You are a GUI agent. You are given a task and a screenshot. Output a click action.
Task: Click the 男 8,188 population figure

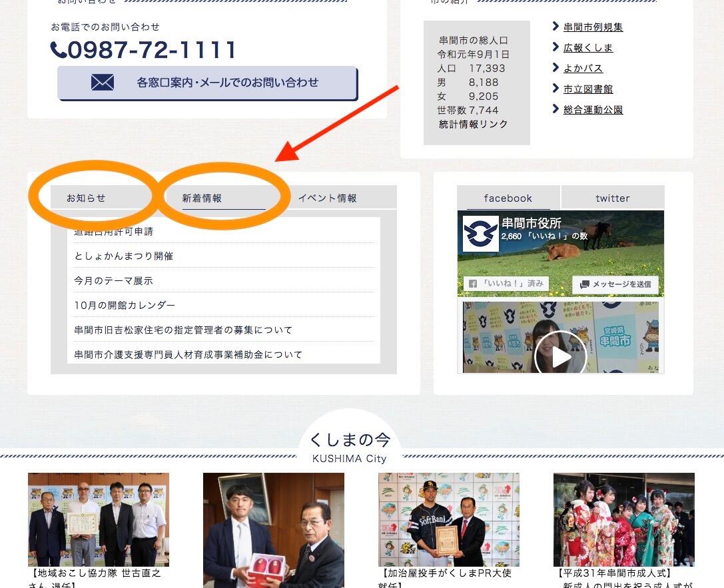point(468,82)
